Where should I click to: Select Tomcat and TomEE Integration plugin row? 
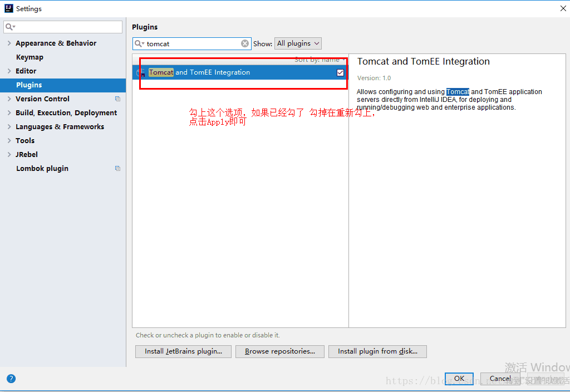coord(240,72)
